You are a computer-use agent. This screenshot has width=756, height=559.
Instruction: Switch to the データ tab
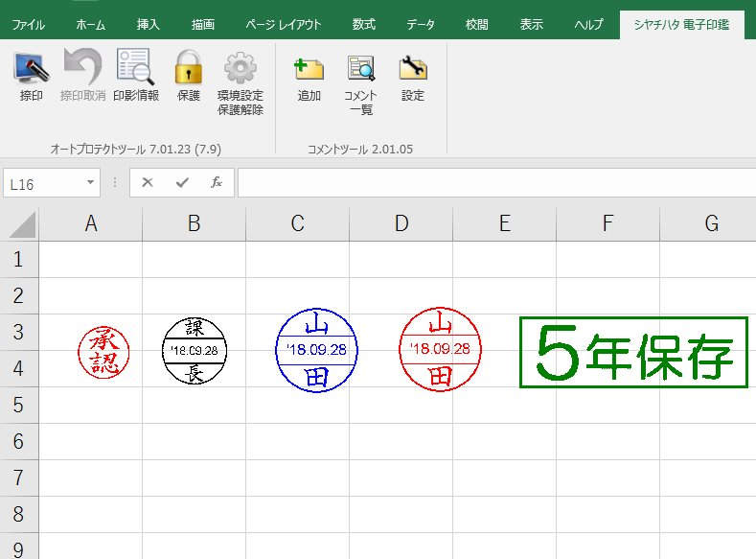point(420,24)
